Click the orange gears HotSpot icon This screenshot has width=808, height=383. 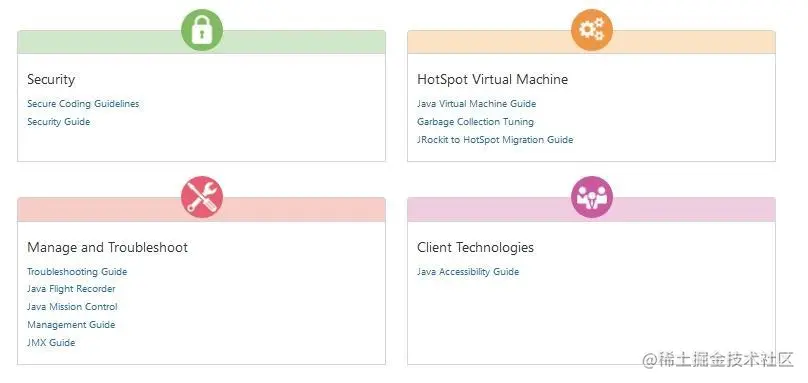(592, 30)
